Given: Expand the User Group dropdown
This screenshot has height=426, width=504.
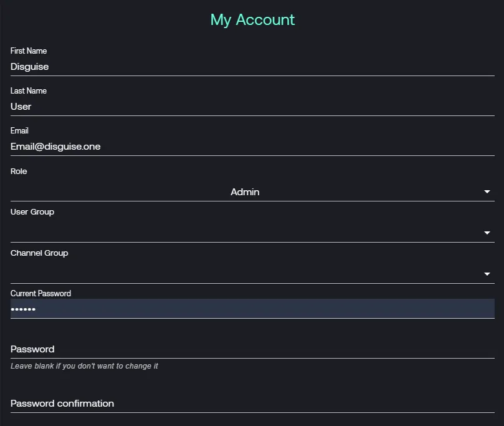Looking at the screenshot, I should (x=249, y=232).
